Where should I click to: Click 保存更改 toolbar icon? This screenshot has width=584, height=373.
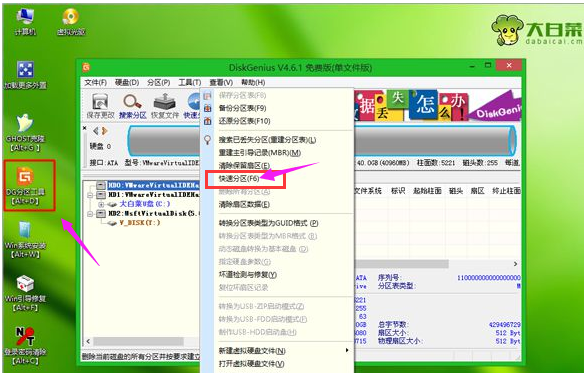[100, 106]
